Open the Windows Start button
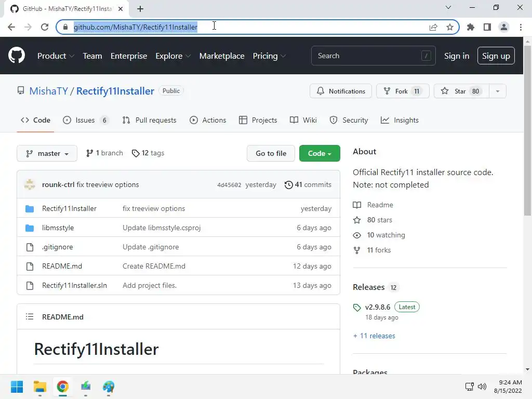 [x=17, y=387]
